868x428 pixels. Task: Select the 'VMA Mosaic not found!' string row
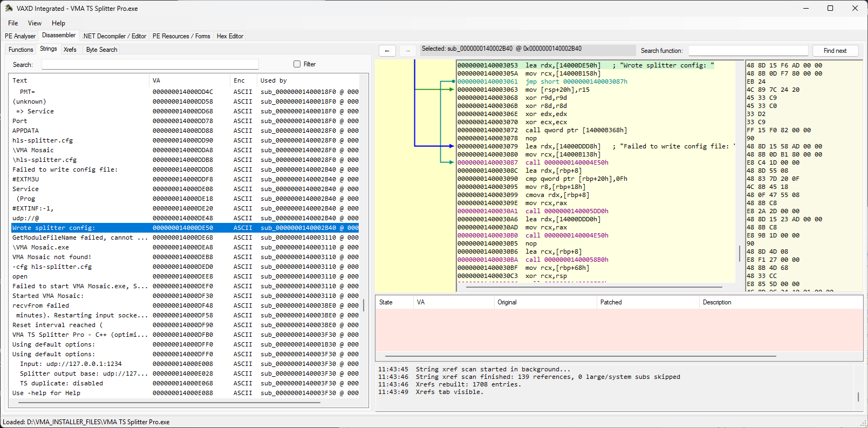[x=185, y=257]
